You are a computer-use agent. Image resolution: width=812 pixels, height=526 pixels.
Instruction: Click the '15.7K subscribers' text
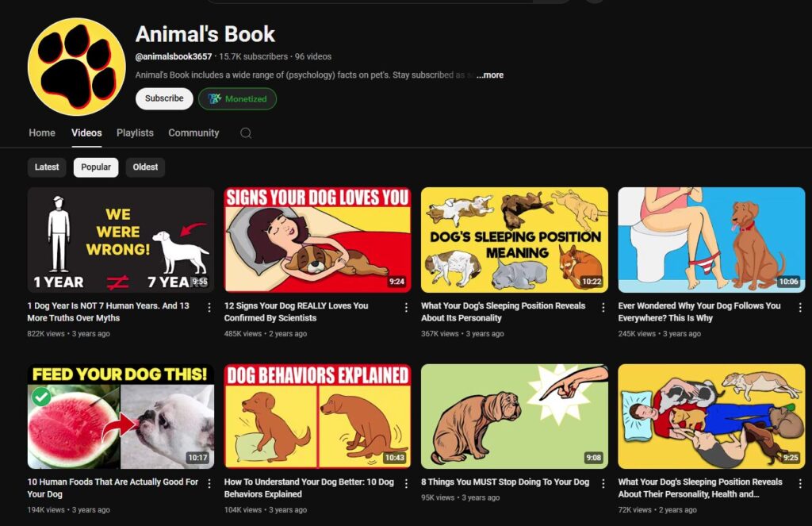click(x=253, y=56)
